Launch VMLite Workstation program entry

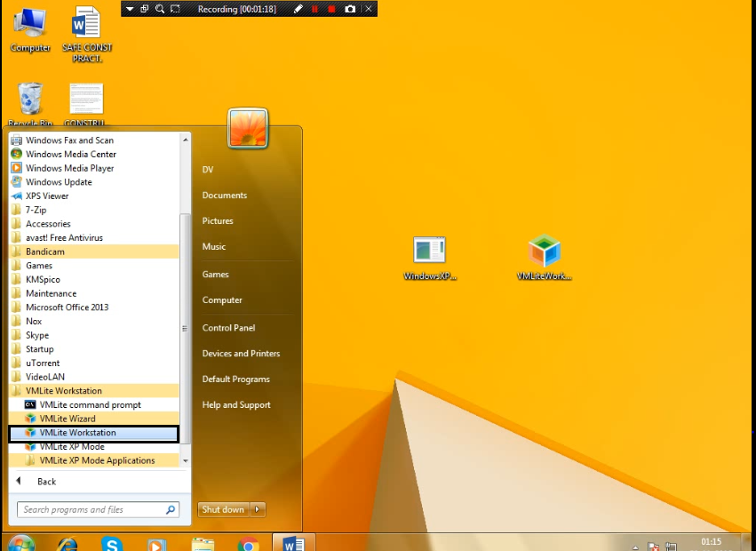94,433
